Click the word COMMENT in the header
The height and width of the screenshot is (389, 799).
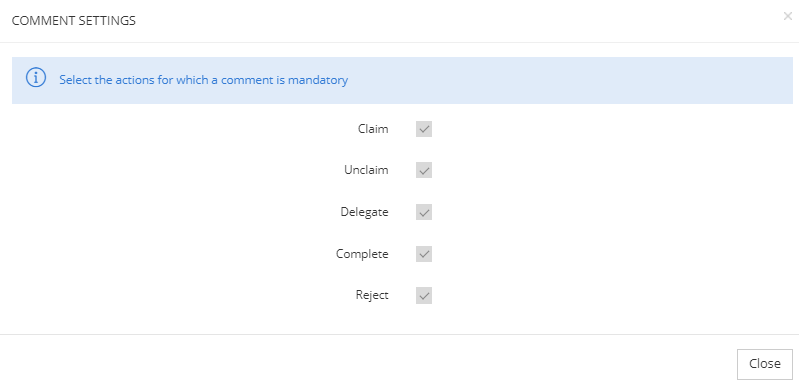[43, 21]
